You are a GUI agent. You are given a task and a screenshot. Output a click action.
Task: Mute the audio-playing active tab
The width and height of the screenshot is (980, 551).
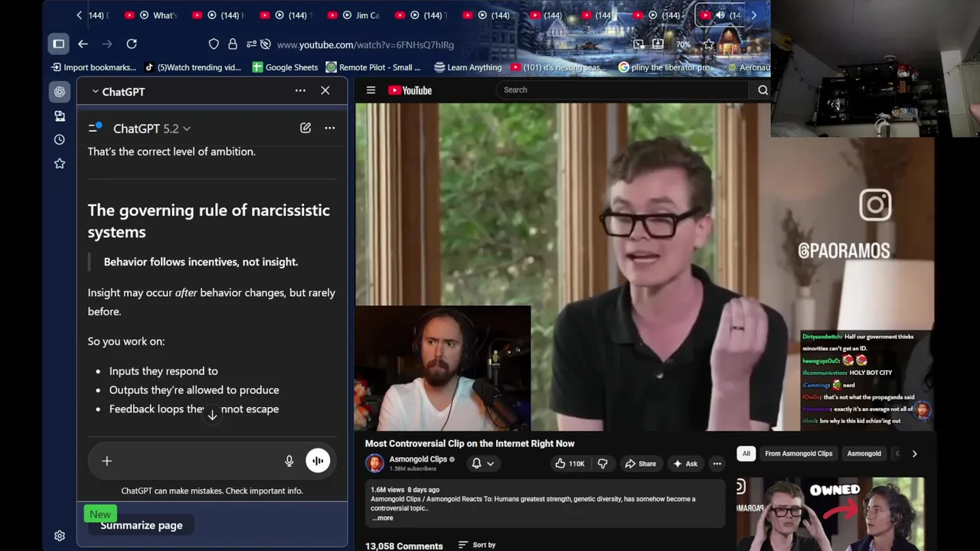point(720,15)
